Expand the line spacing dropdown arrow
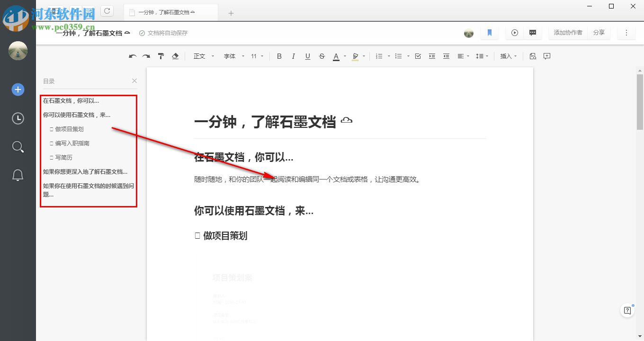The image size is (644, 341). point(487,56)
